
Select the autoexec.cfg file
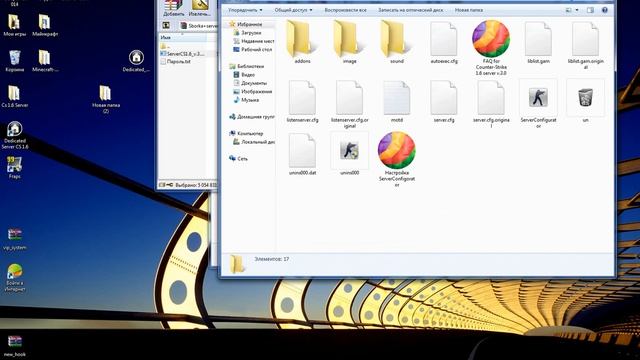pyautogui.click(x=444, y=43)
